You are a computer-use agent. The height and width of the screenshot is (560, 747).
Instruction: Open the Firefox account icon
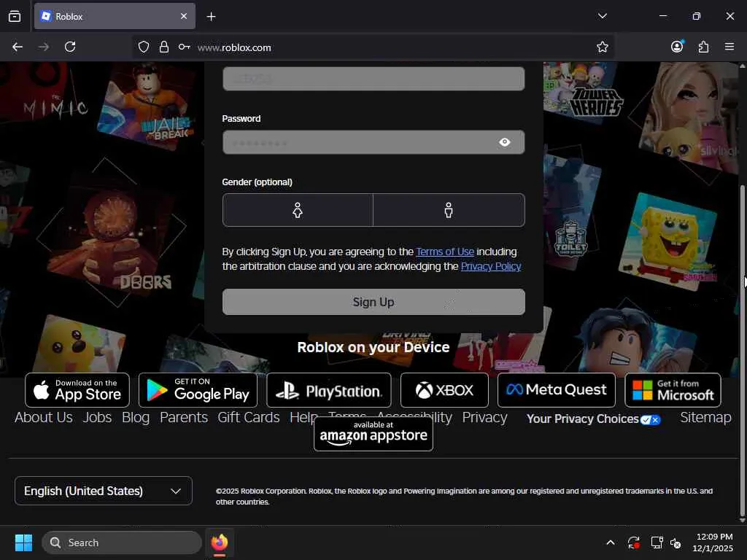[677, 46]
